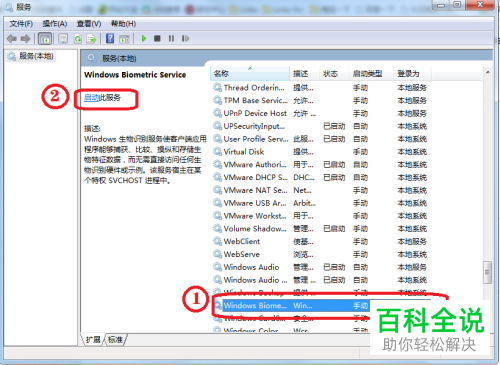
Task: Sort by the 名称 column header
Action: pos(250,74)
